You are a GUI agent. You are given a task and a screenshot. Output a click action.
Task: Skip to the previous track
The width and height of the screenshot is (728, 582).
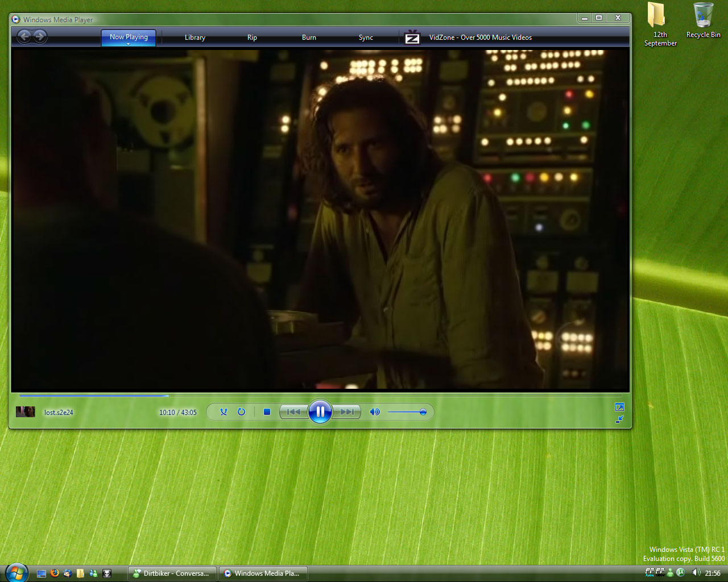[x=293, y=412]
